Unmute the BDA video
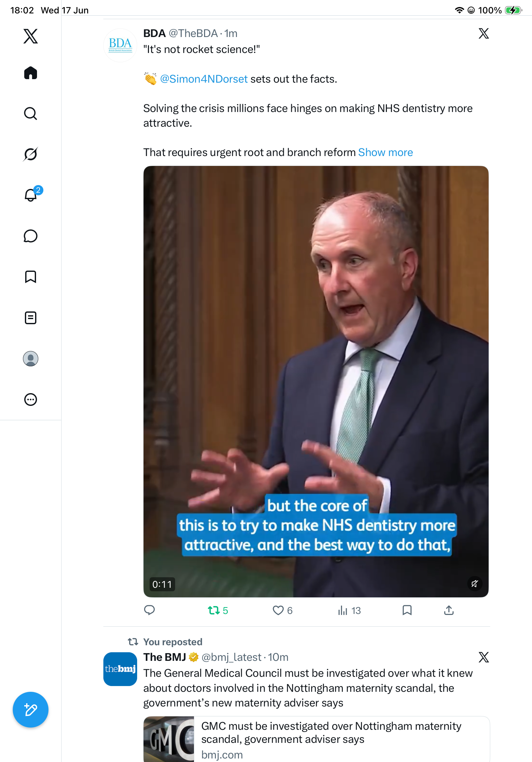The width and height of the screenshot is (532, 762). click(474, 583)
